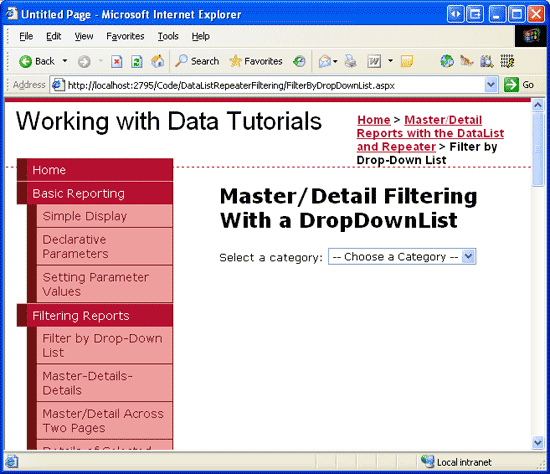This screenshot has width=550, height=474.
Task: Open the Tools menu
Action: (168, 36)
